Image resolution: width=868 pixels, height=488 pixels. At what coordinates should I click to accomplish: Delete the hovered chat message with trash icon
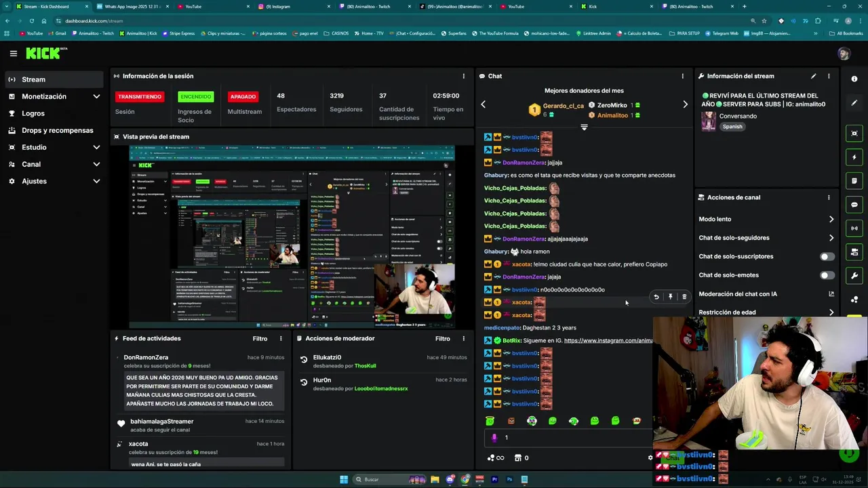pos(684,297)
